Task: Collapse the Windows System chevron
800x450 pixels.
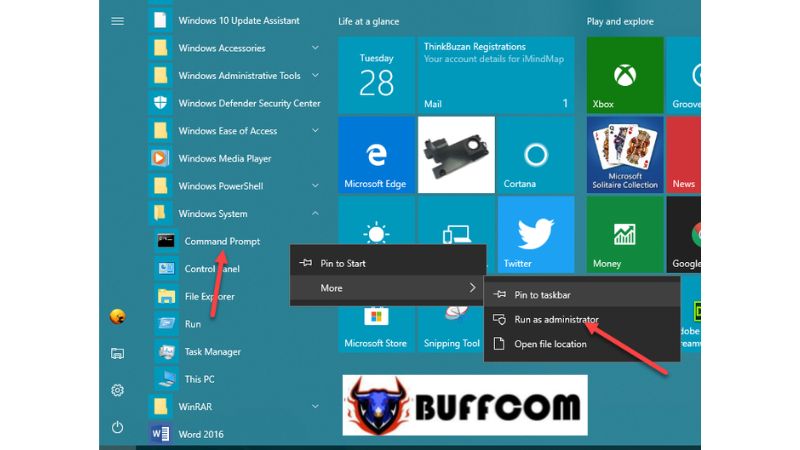Action: tap(315, 213)
